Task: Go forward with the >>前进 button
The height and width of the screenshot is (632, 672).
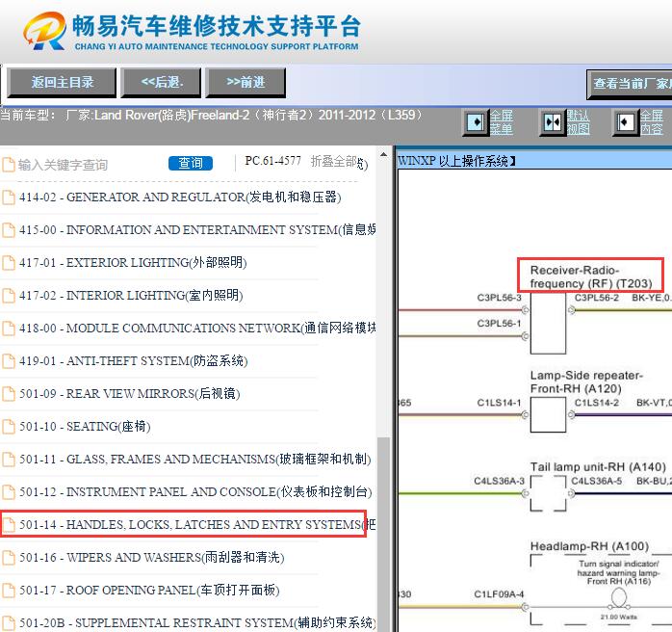Action: coord(246,82)
